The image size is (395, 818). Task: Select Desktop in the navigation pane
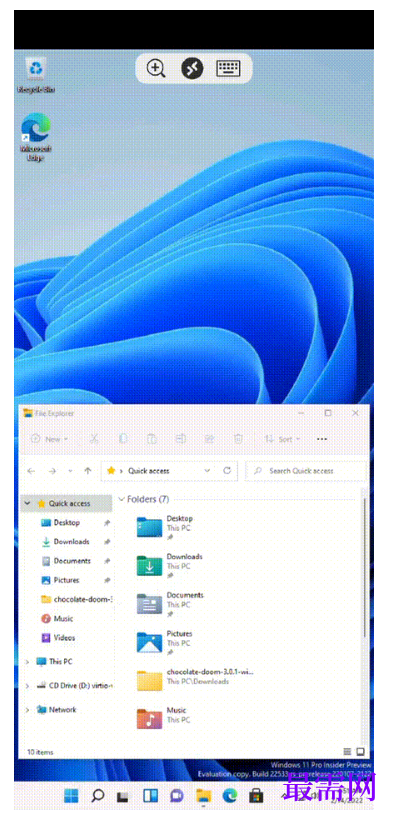66,523
